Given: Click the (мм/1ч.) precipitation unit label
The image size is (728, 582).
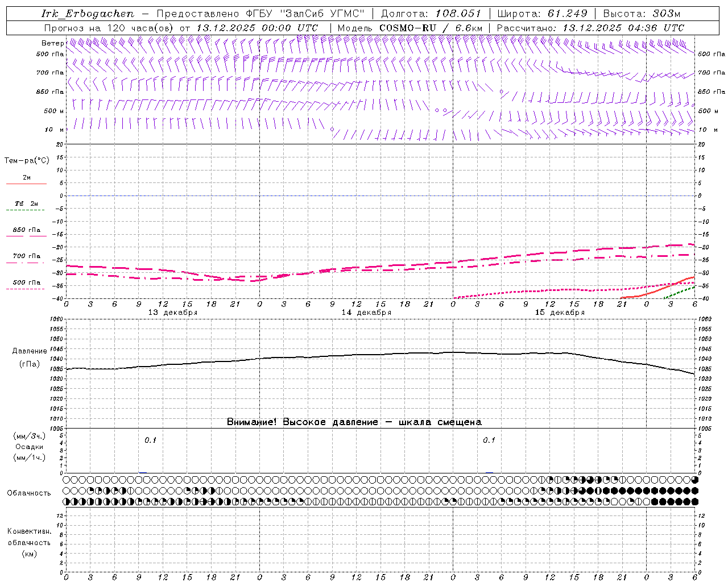Looking at the screenshot, I should click(x=29, y=458).
